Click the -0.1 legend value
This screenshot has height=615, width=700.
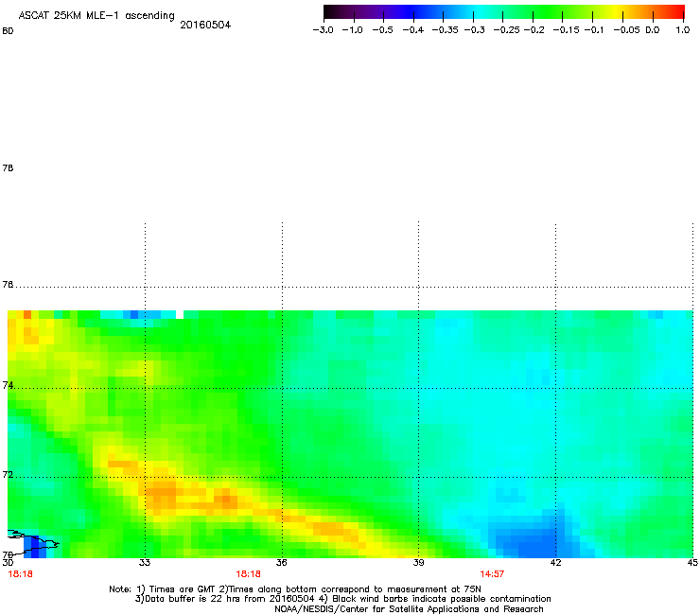(594, 30)
